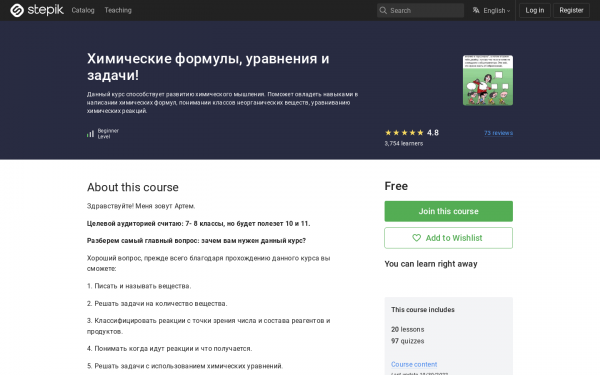
Task: Click the 4.8 rating value
Action: point(433,133)
